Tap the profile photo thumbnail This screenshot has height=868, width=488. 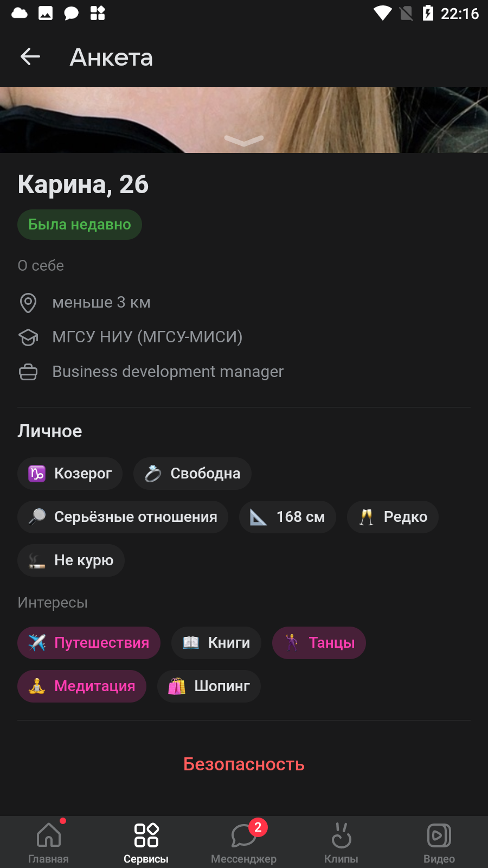pos(244,120)
